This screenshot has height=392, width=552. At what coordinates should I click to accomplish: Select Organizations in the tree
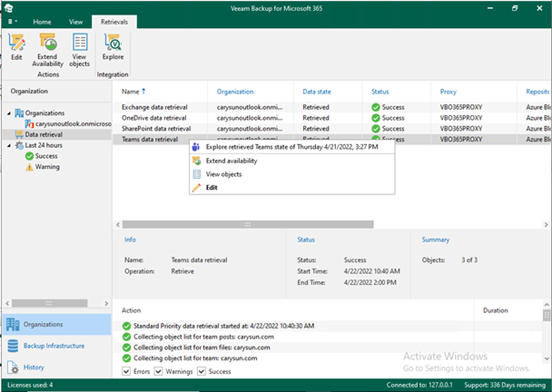45,113
